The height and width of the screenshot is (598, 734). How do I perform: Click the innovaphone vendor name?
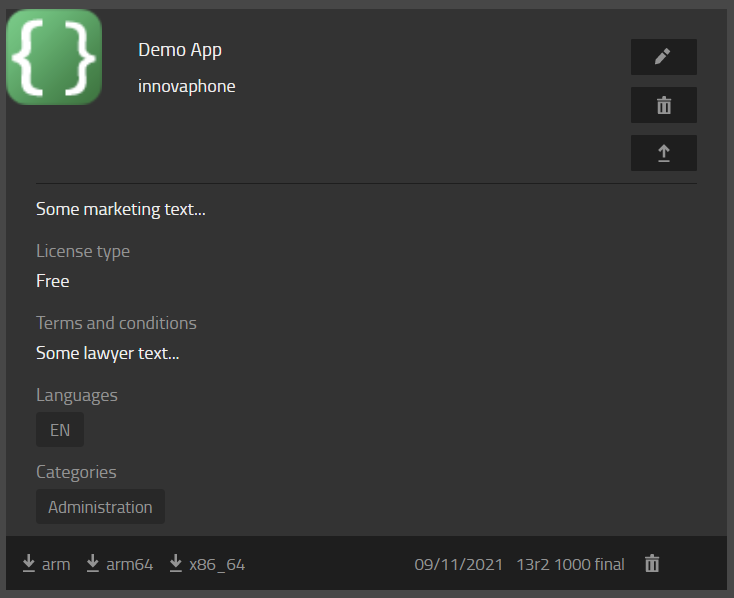coord(187,86)
